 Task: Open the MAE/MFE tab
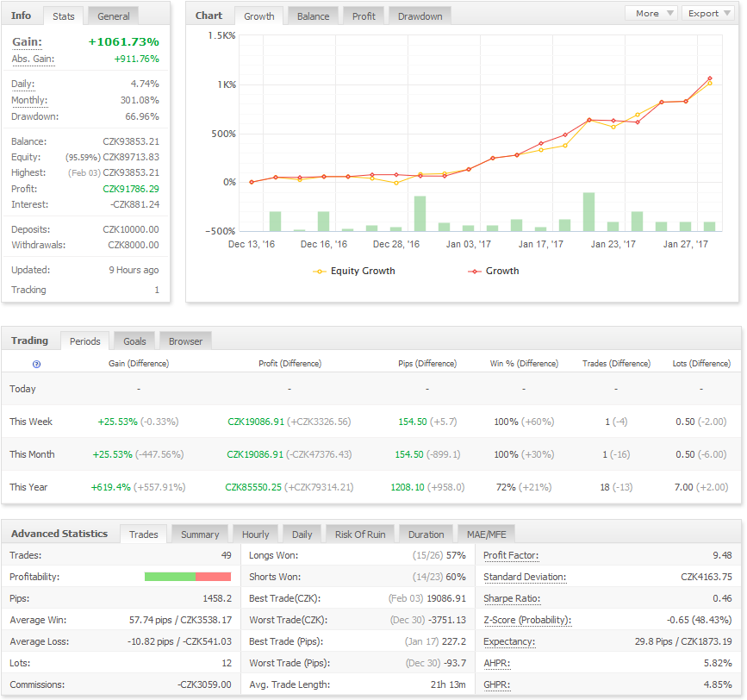(487, 534)
